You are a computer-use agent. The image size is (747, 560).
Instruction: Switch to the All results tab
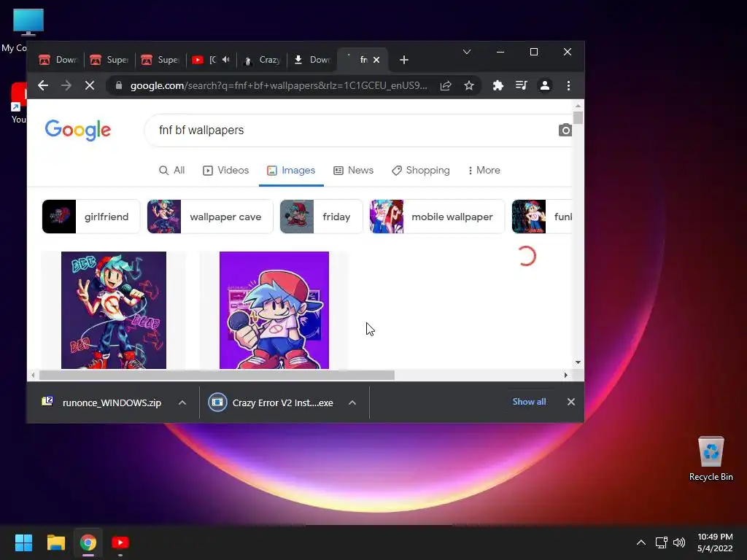click(x=172, y=171)
